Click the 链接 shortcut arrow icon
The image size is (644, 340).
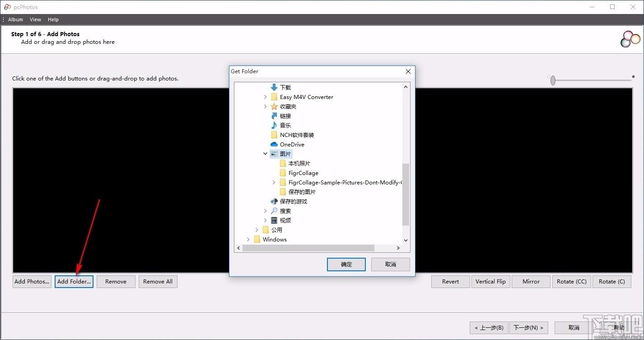point(274,116)
